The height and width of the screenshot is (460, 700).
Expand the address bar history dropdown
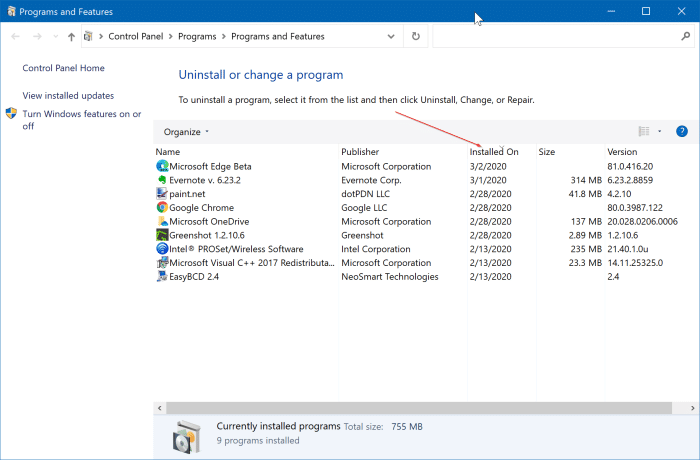tap(391, 36)
